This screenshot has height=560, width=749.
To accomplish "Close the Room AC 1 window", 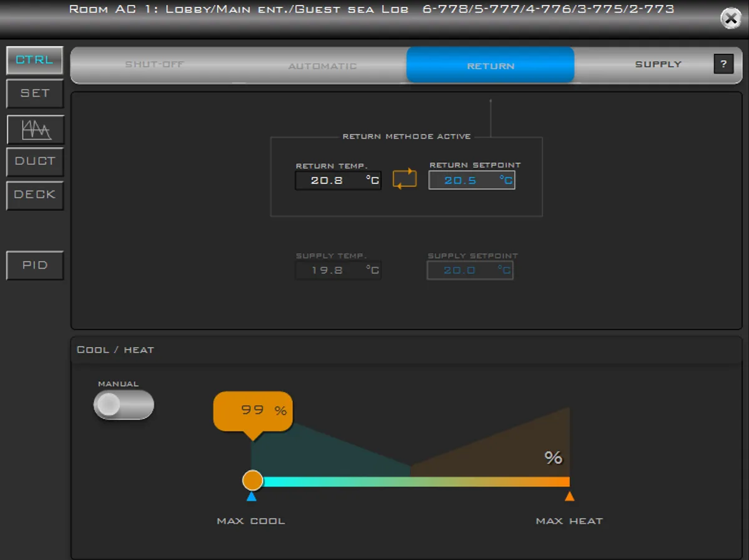I will pyautogui.click(x=730, y=19).
